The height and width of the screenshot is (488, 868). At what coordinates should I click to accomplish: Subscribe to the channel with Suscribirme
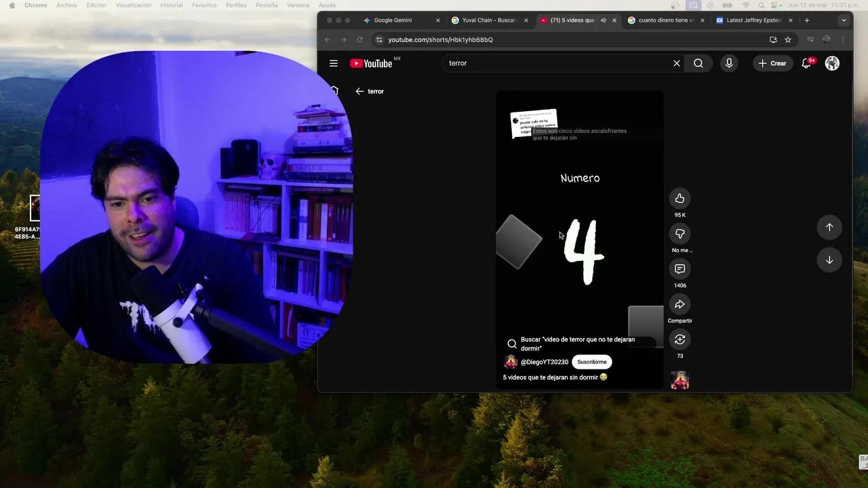click(x=592, y=362)
